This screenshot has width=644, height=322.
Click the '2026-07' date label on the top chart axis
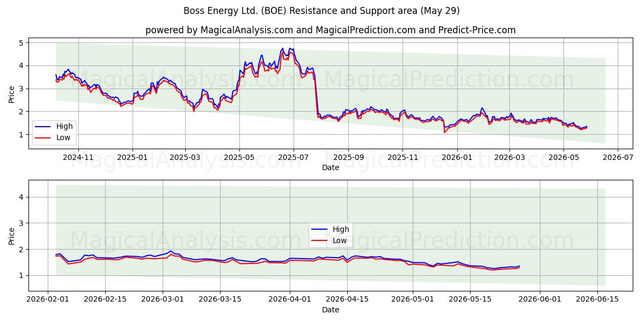coord(617,158)
